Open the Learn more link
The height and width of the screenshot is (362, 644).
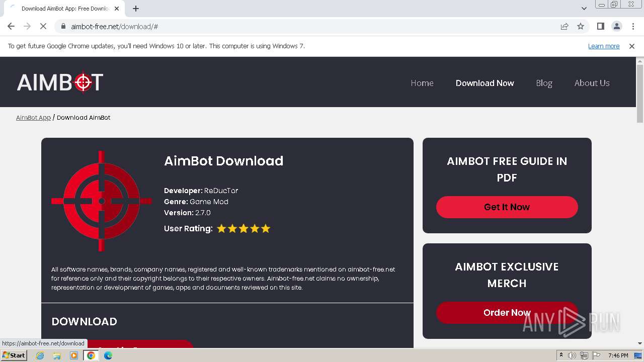(604, 46)
